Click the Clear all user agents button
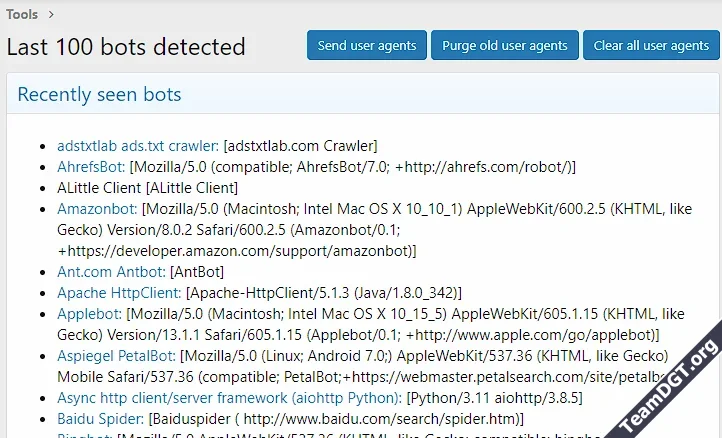Image resolution: width=722 pixels, height=438 pixels. tap(651, 45)
